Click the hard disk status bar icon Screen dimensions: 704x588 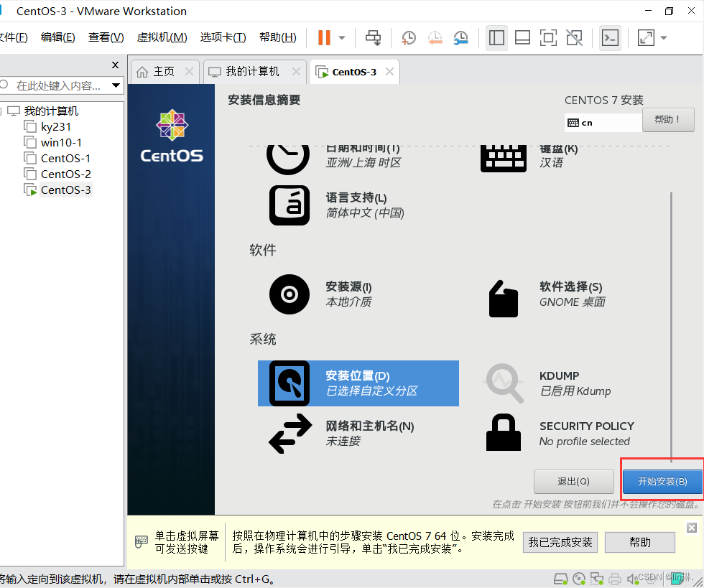(560, 579)
